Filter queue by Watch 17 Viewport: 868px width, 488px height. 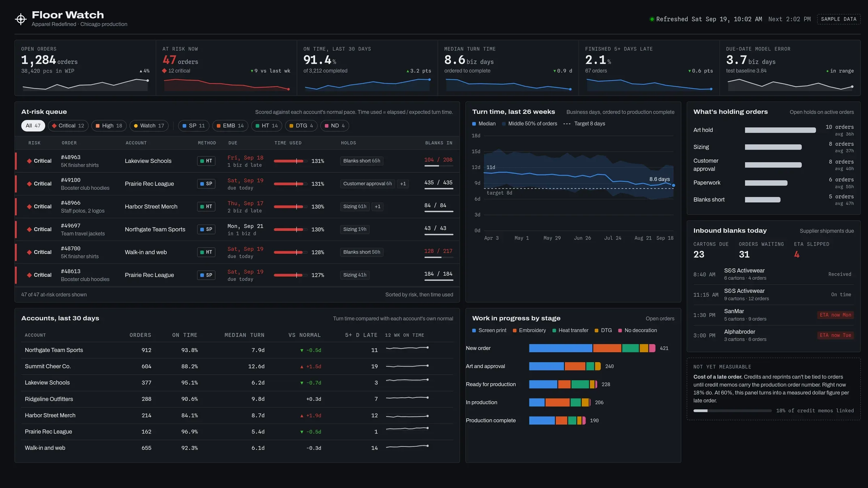click(x=149, y=125)
